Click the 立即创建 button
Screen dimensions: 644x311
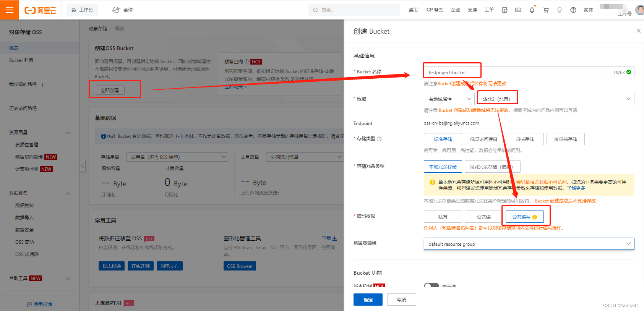[110, 91]
